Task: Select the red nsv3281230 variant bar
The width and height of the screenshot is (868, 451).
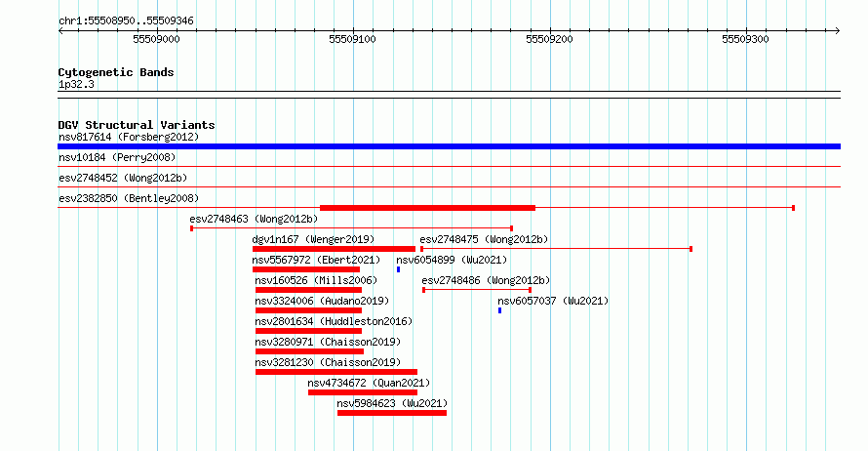Action: click(x=336, y=372)
